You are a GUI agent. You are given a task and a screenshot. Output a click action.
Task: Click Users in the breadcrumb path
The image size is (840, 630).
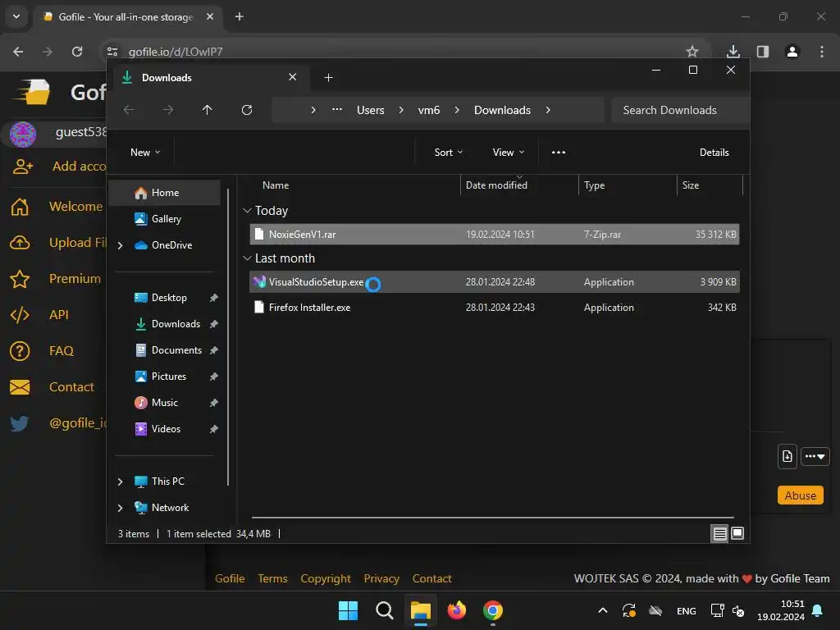tap(370, 110)
